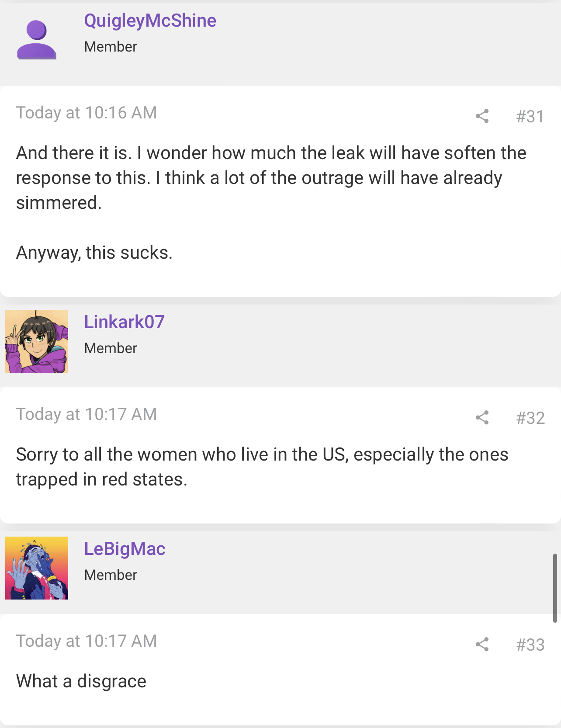Screen dimensions: 561x728
Task: Click the "Sorry to all the women" message
Action: coord(262,467)
